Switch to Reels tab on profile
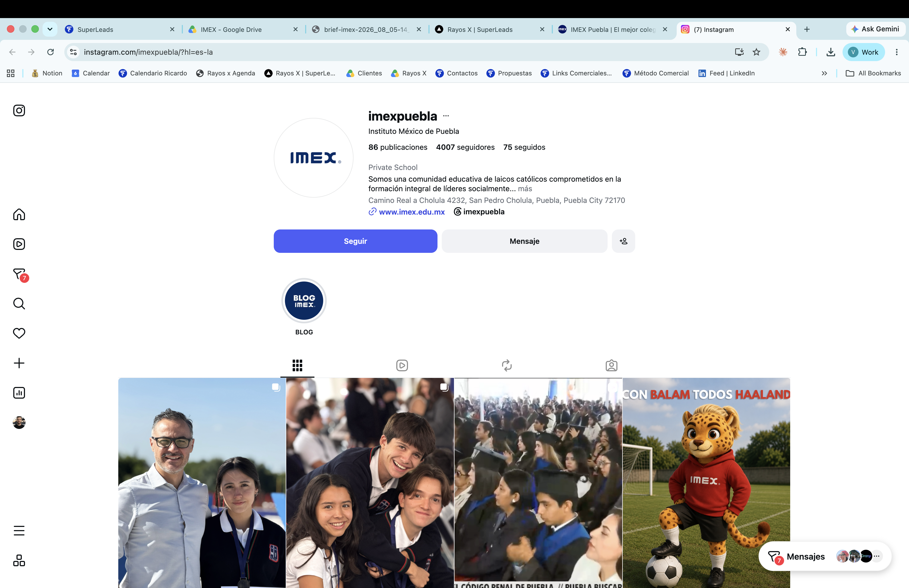The image size is (909, 588). coord(402,365)
